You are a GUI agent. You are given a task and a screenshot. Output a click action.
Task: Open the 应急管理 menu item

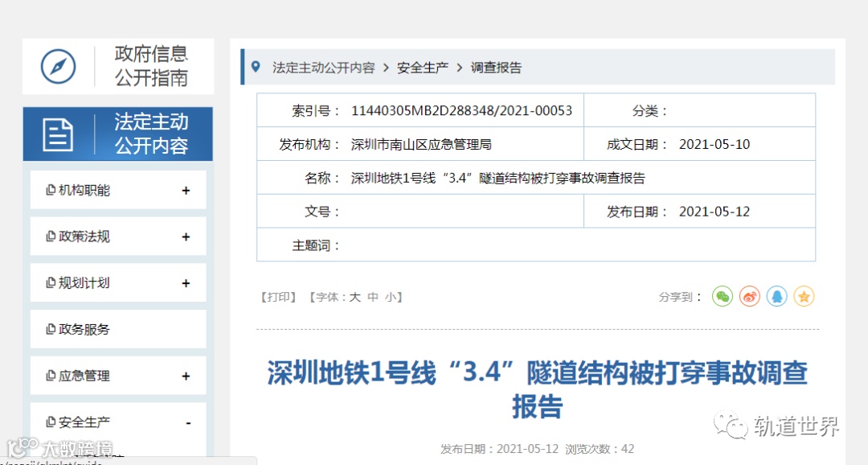coord(118,376)
